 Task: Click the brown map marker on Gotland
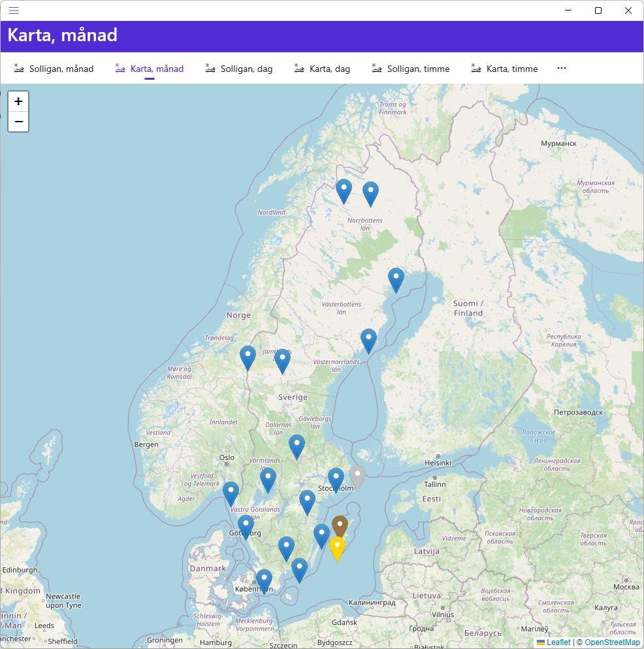tap(340, 527)
